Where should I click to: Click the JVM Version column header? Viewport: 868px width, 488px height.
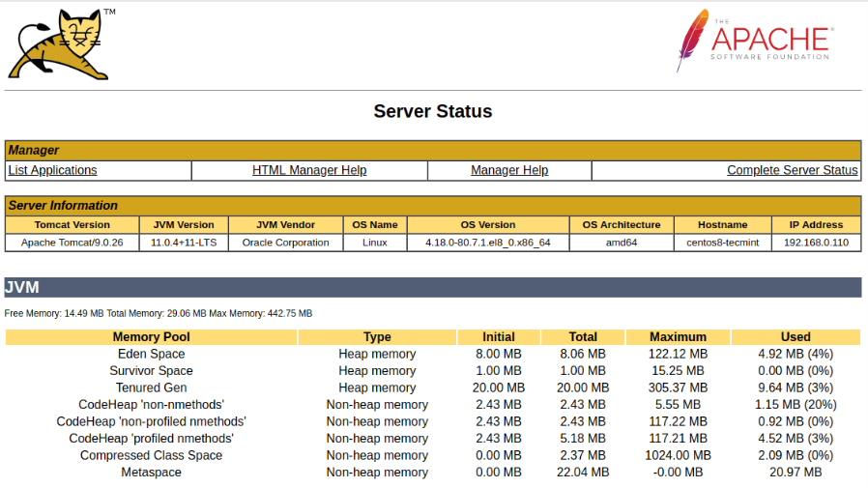point(184,224)
